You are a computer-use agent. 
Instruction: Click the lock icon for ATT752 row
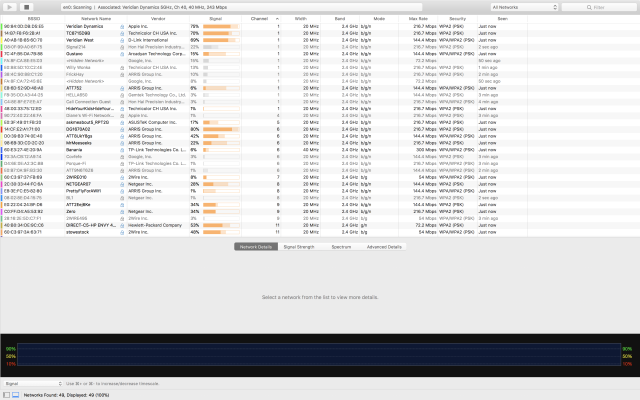[x=122, y=88]
